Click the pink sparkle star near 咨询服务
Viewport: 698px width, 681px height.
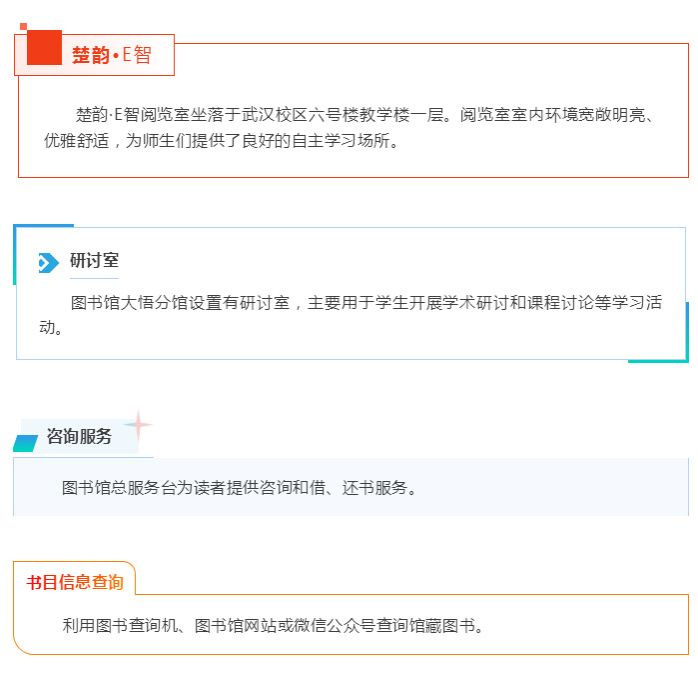tap(138, 426)
